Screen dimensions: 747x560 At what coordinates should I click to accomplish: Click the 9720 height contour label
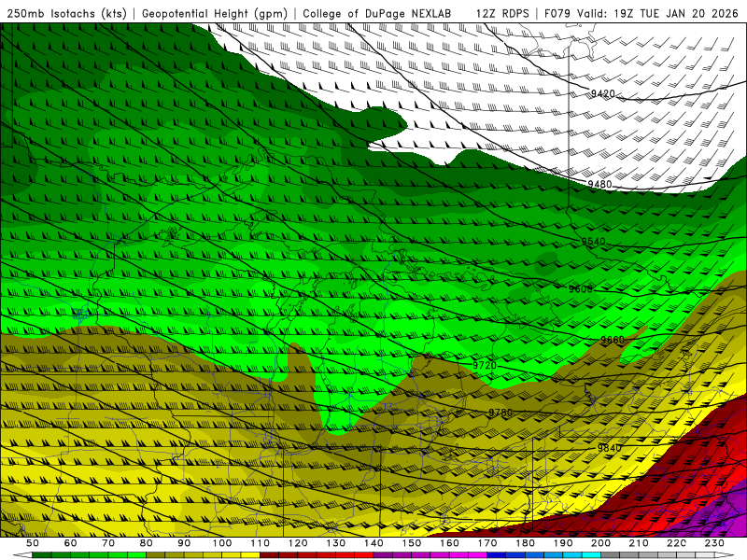coord(485,365)
